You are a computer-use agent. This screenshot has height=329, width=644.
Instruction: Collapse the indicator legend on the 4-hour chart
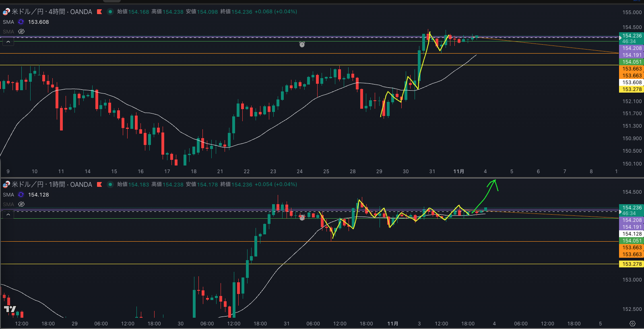8,42
